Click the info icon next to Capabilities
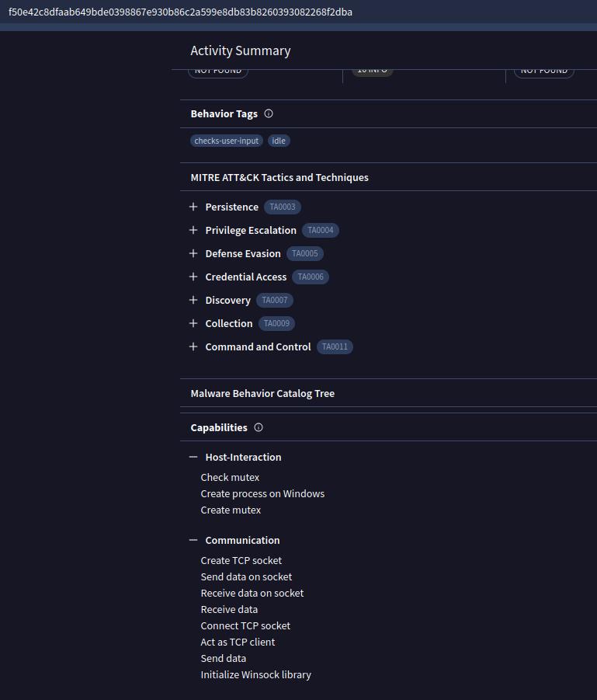This screenshot has height=700, width=597. click(259, 427)
